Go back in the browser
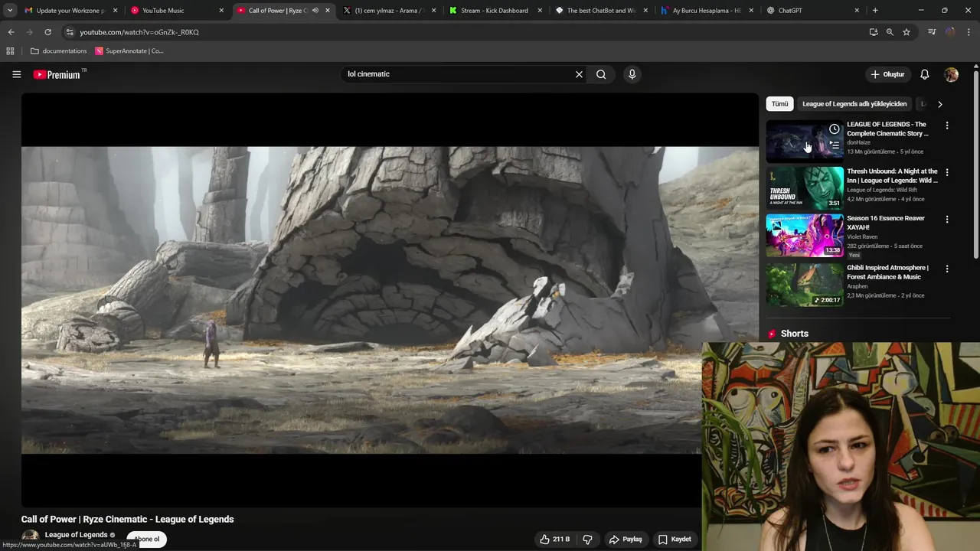Image resolution: width=980 pixels, height=551 pixels. point(11,32)
